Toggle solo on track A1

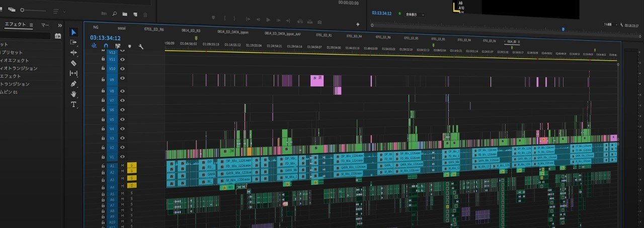pyautogui.click(x=132, y=165)
